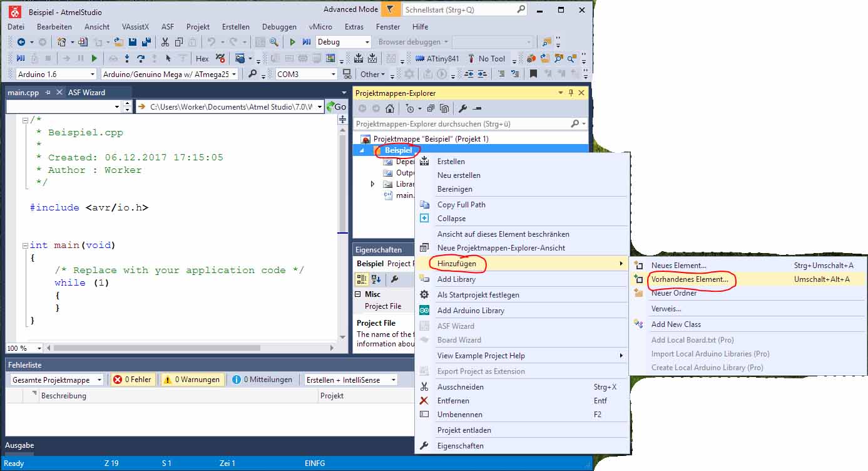868x471 pixels.
Task: Click the Navigate Backward arrow icon
Action: (x=21, y=42)
